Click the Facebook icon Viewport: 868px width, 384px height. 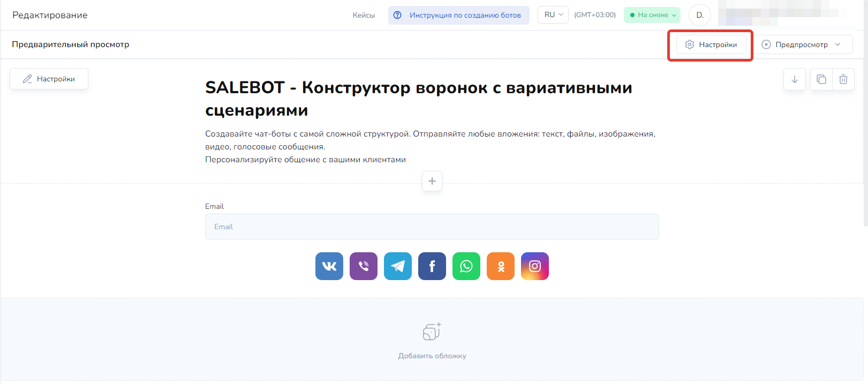[x=432, y=266]
